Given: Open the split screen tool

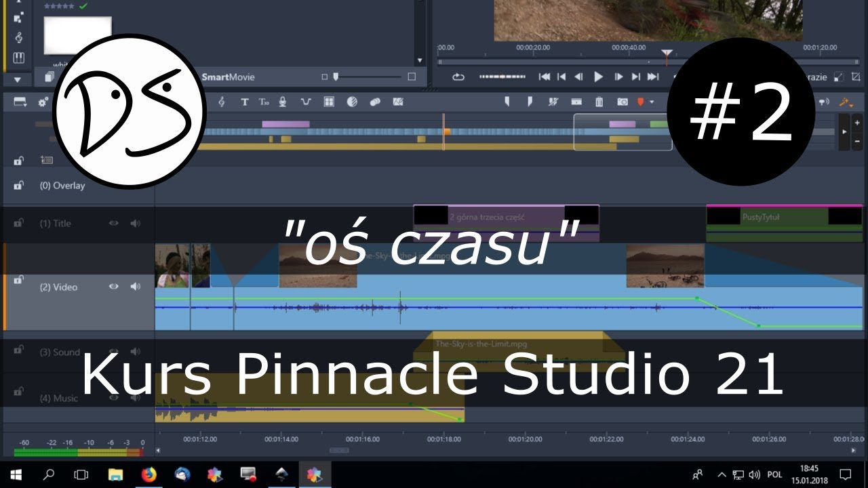Looking at the screenshot, I should [x=398, y=102].
